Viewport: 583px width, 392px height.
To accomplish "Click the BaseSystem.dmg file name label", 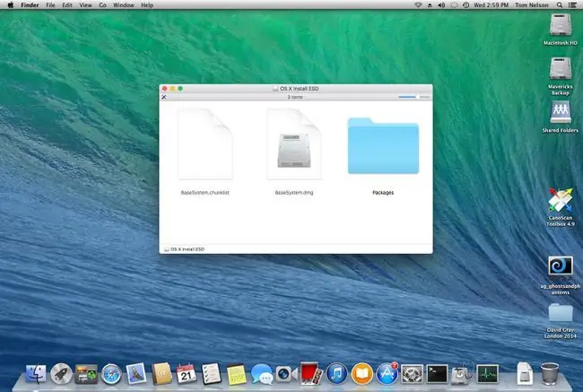I will [x=294, y=193].
